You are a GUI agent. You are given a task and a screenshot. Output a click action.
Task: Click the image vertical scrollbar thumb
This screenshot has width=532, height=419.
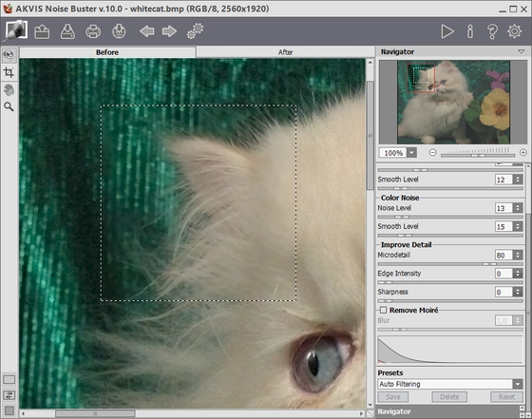[x=370, y=136]
